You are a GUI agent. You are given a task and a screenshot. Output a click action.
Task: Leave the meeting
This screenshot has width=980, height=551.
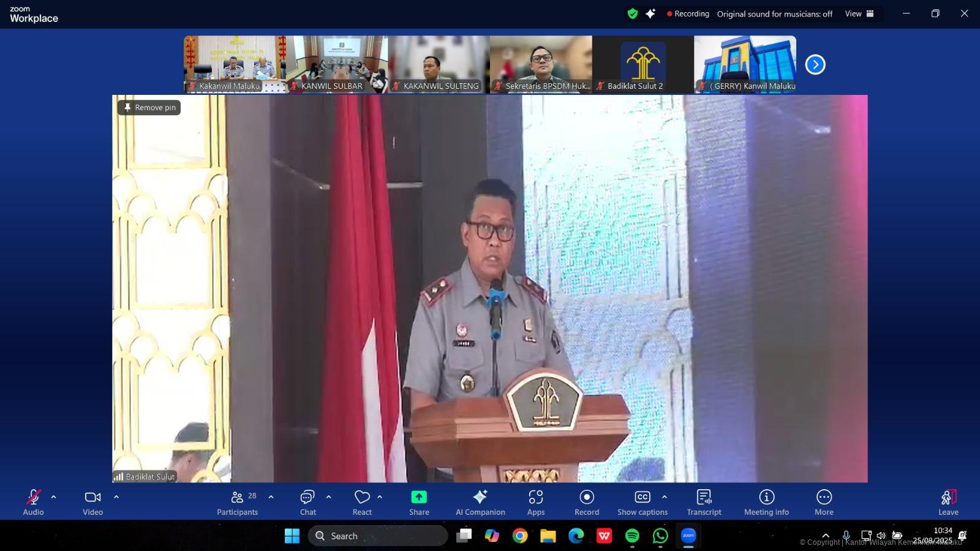pyautogui.click(x=948, y=502)
